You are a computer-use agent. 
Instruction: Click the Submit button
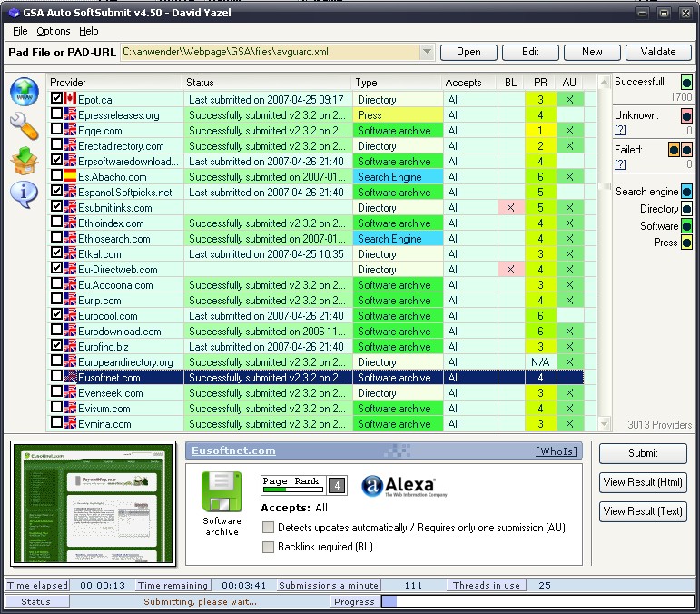point(643,453)
